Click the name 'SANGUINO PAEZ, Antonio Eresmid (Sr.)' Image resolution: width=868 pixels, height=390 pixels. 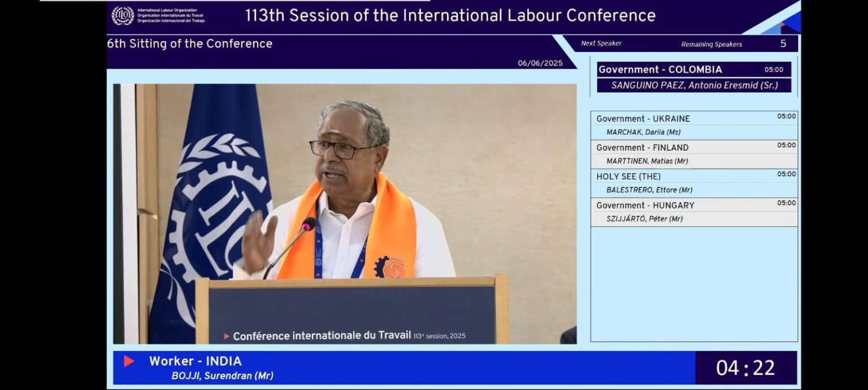pyautogui.click(x=695, y=86)
